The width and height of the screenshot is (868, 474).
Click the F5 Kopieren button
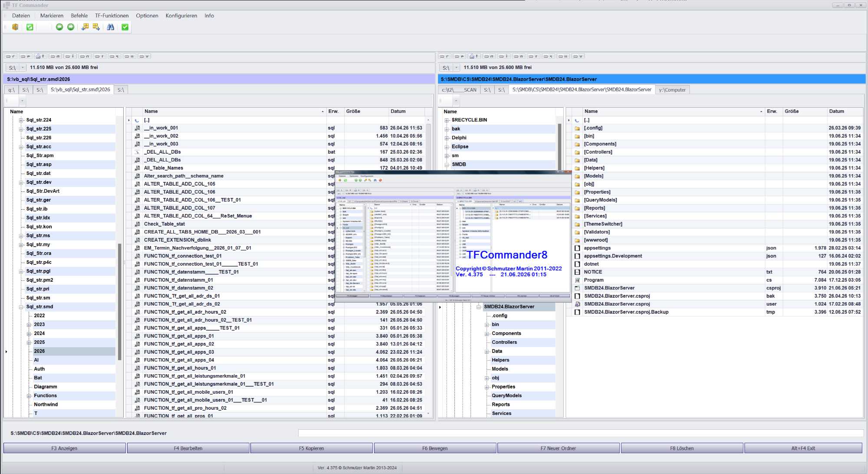coord(312,448)
